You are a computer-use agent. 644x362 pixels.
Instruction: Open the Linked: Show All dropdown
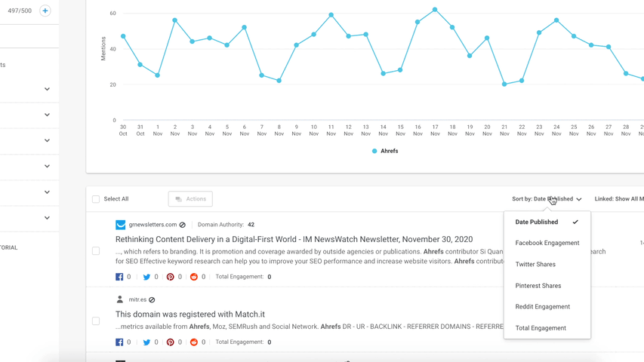[618, 199]
